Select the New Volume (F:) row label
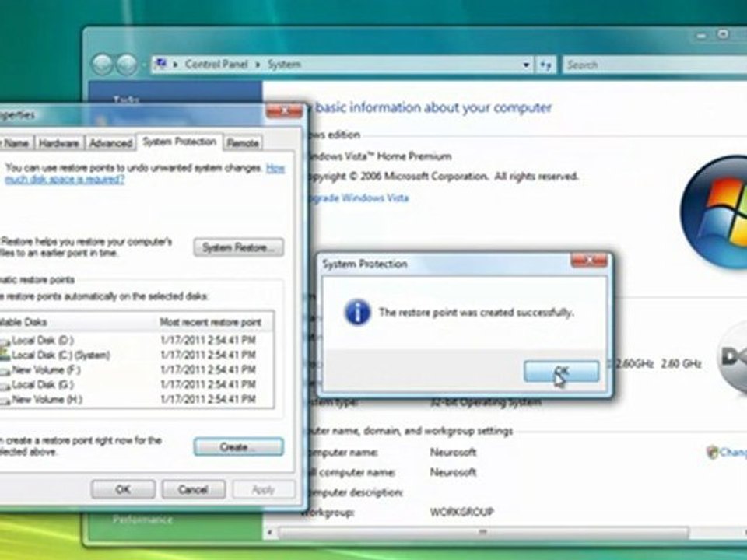747x560 pixels. (x=46, y=369)
